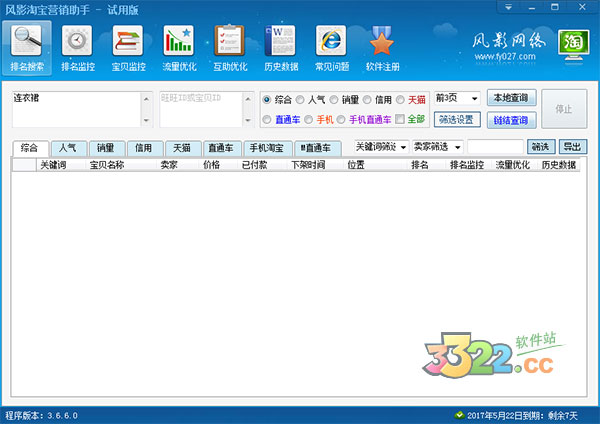Open 排名监控 ranking monitor
Image resolution: width=600 pixels, height=424 pixels.
pos(78,47)
